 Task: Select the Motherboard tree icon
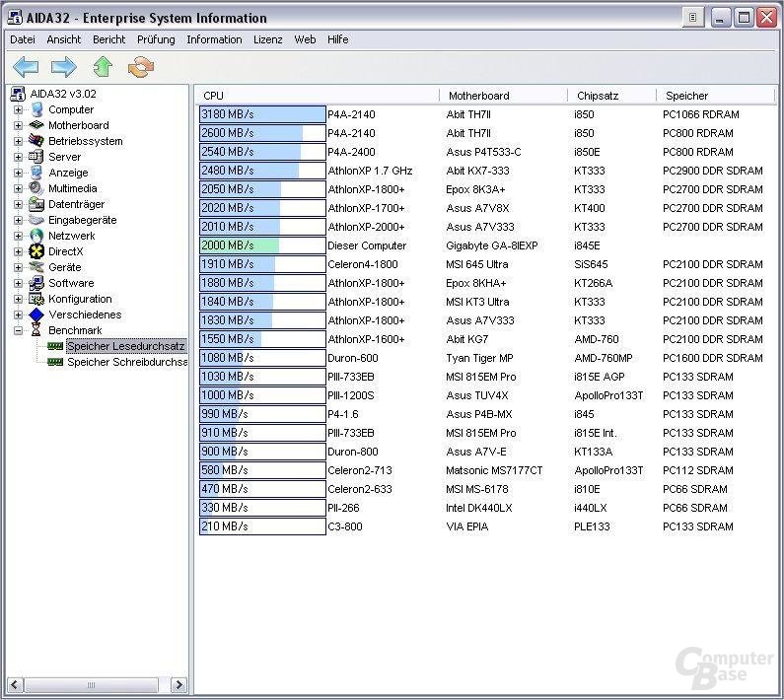coord(36,125)
